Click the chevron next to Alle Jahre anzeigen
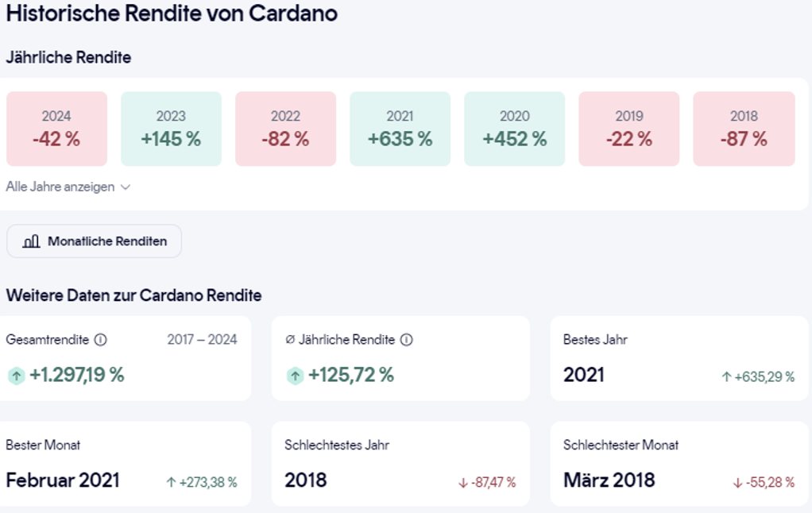The height and width of the screenshot is (513, 812). tap(125, 187)
